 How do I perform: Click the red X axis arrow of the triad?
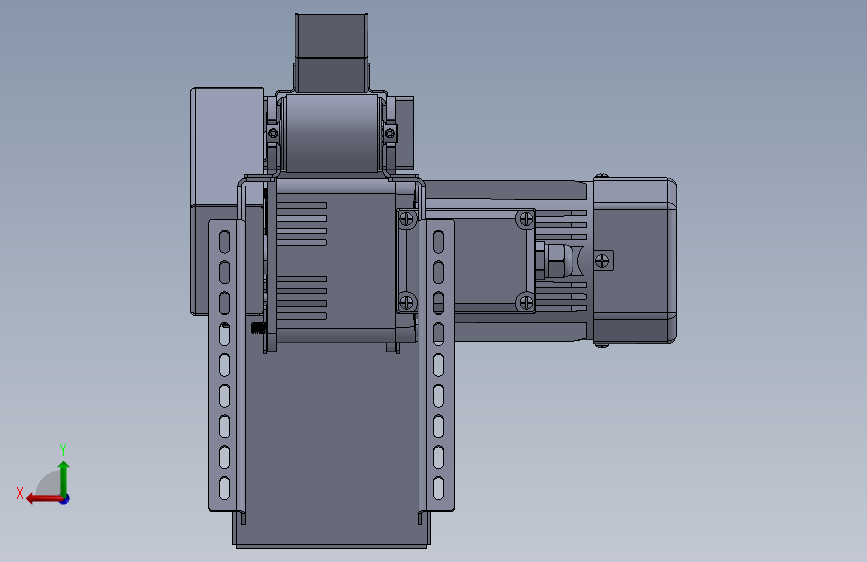click(x=44, y=499)
